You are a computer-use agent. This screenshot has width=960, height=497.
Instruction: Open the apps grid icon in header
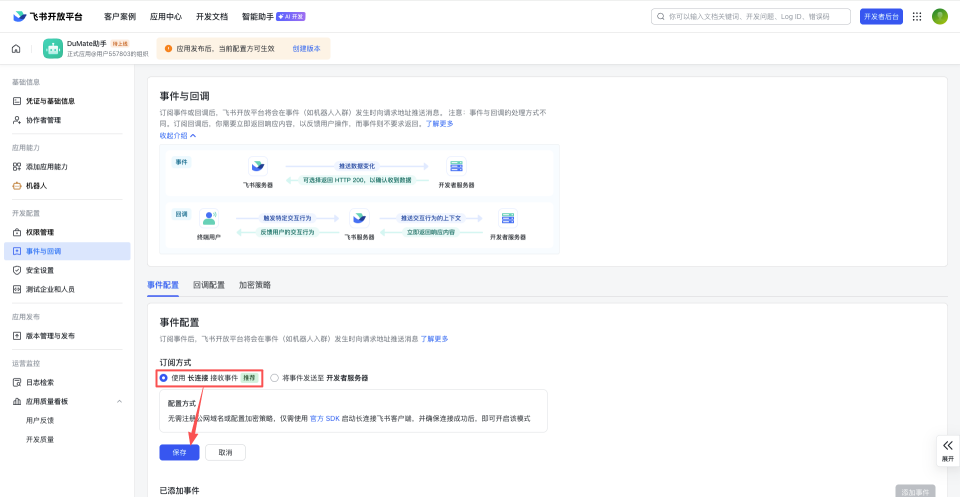pos(917,16)
